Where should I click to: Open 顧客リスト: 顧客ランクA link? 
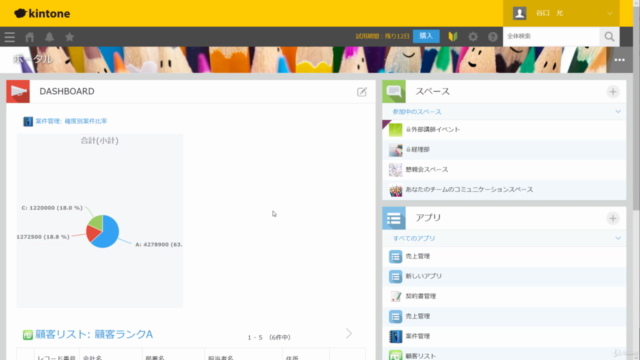94,335
